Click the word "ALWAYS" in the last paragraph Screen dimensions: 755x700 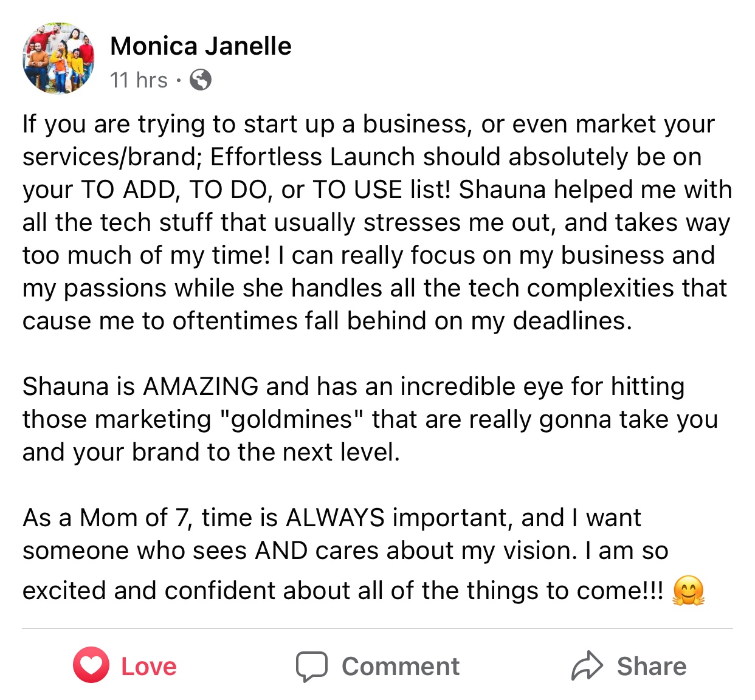(335, 518)
